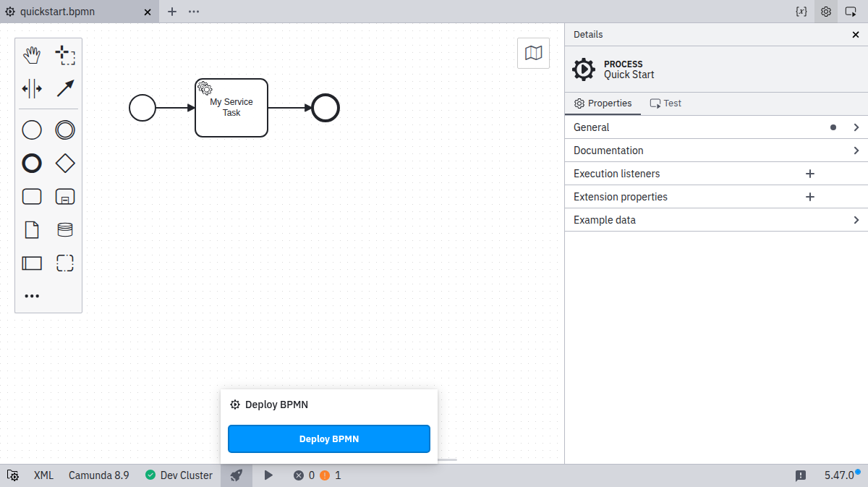Expand the General section
The image size is (868, 487).
coord(716,127)
